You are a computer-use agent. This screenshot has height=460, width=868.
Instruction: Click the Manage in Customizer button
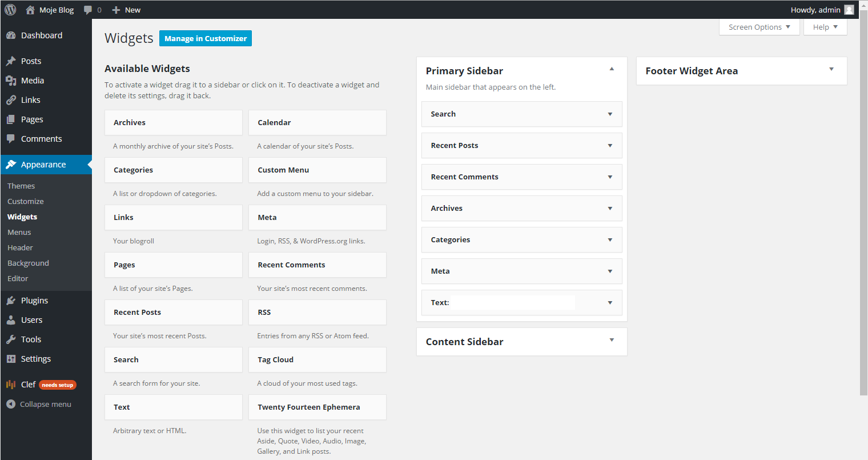tap(206, 38)
